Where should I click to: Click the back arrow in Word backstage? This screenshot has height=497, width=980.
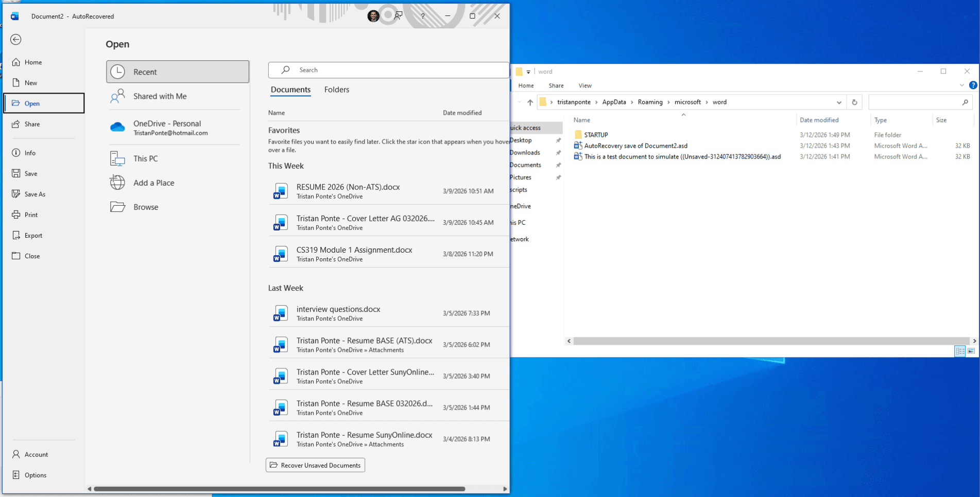16,40
